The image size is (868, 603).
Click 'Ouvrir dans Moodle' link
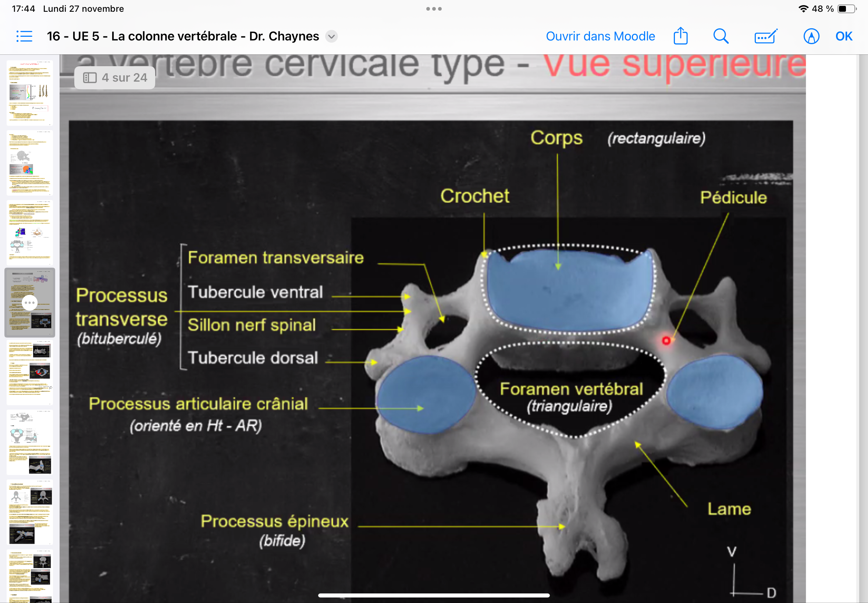(x=600, y=36)
